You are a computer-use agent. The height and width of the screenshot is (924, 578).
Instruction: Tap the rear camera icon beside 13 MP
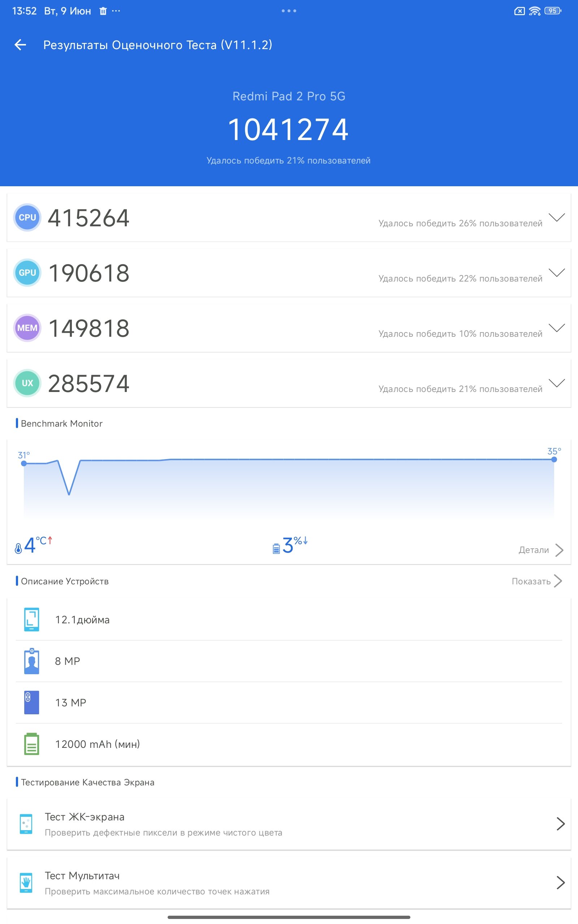[x=32, y=702]
